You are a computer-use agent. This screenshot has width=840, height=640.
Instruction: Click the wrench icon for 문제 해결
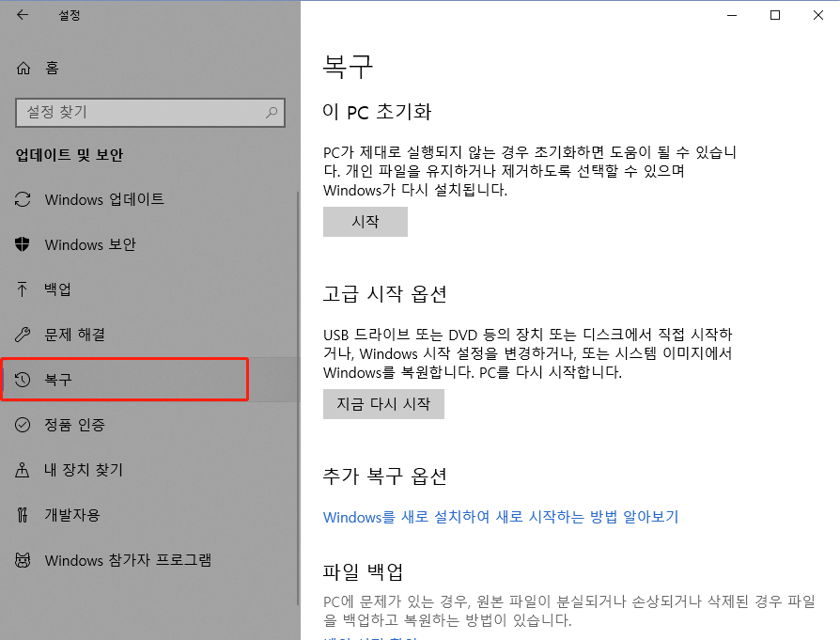(x=23, y=334)
